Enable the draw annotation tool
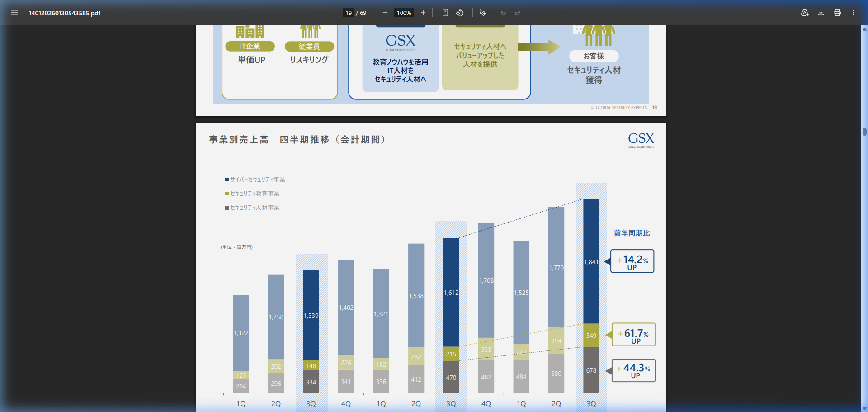Screen dimensions: 868x412 coord(483,13)
